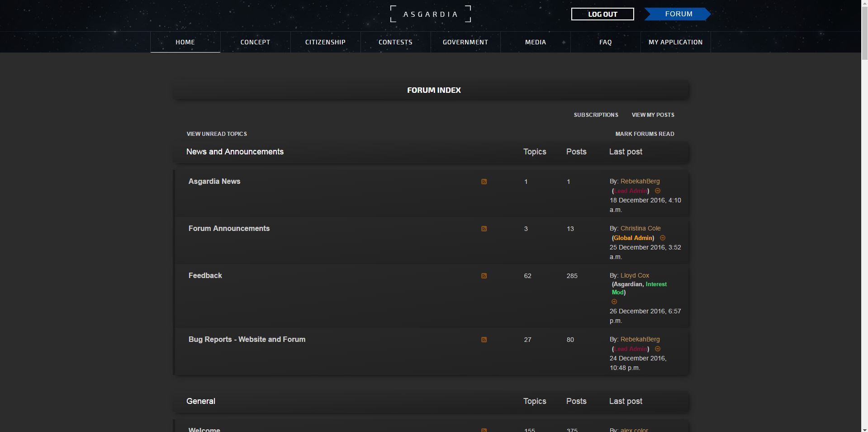Click the blue Forum button
Screen dimensions: 868x432
[678, 14]
